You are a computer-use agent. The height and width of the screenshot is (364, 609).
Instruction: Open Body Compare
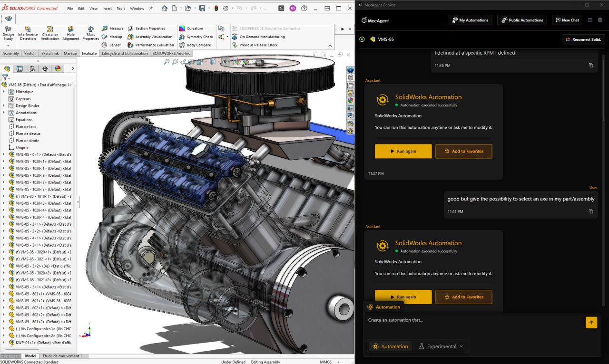(195, 45)
